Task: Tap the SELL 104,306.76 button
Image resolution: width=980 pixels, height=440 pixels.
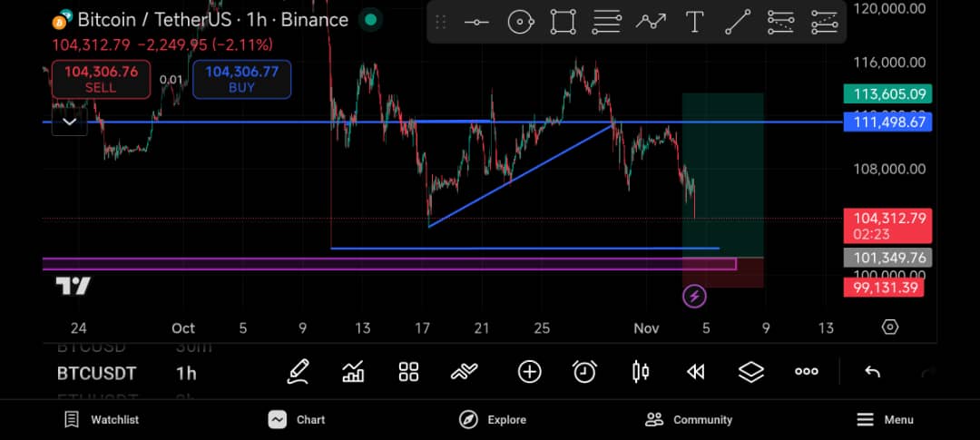Action: (x=101, y=79)
